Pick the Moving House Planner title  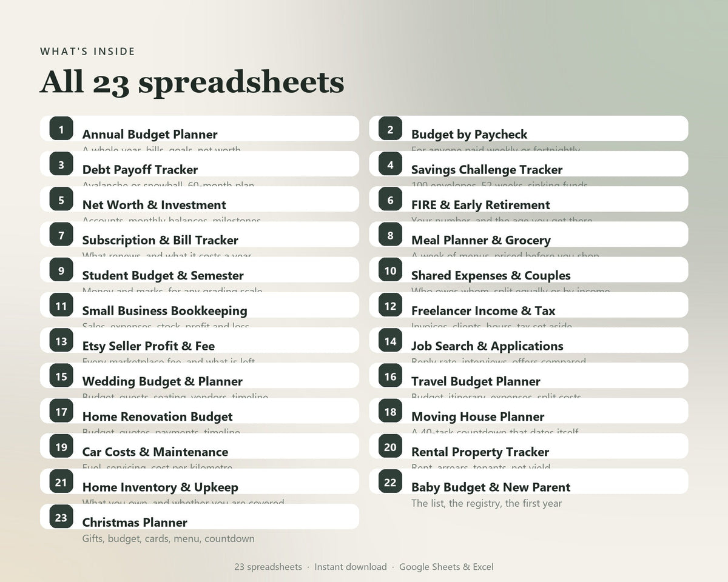(x=478, y=416)
